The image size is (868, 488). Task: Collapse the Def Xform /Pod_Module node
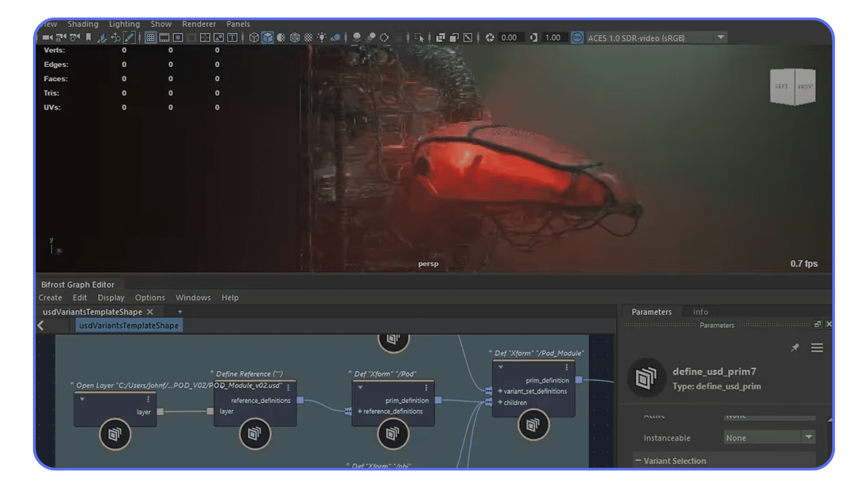(x=501, y=367)
